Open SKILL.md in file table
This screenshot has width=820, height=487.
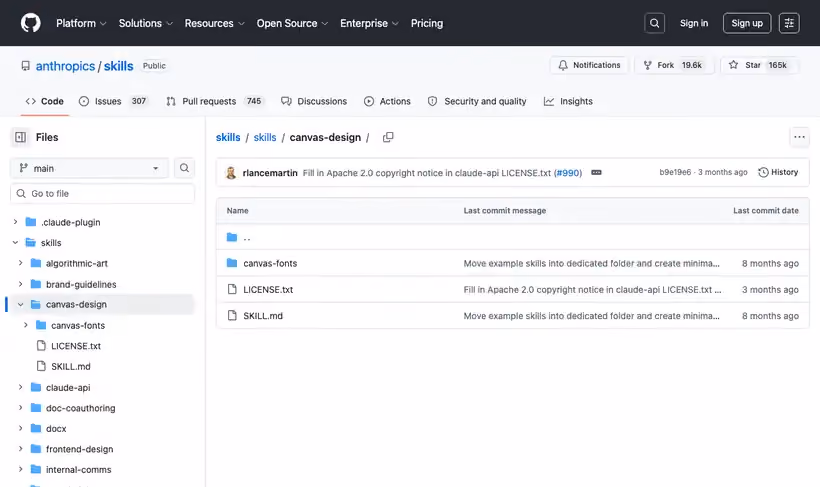(263, 315)
